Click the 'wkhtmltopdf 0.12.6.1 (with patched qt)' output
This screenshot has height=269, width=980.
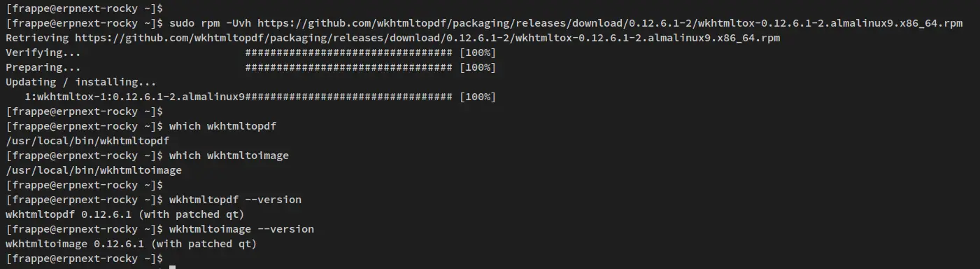click(125, 214)
